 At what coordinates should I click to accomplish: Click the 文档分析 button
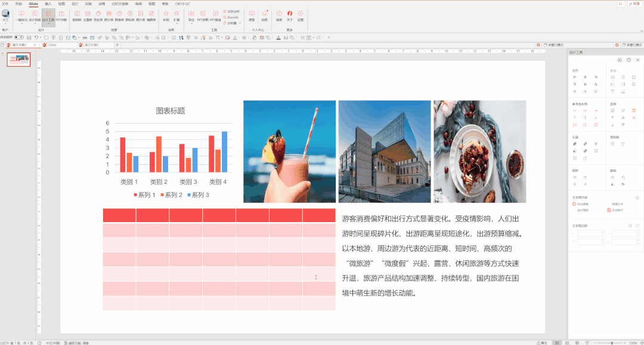pyautogui.click(x=231, y=11)
